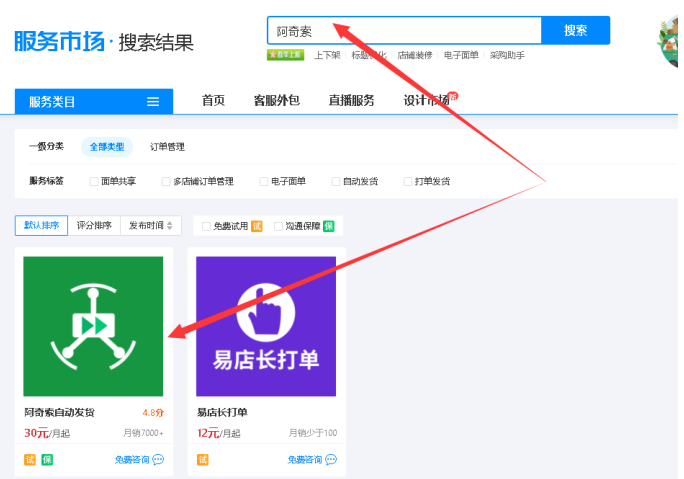Screen dimensions: 684x479
Task: Choose the 采购助手 hot keyword link
Action: 507,55
